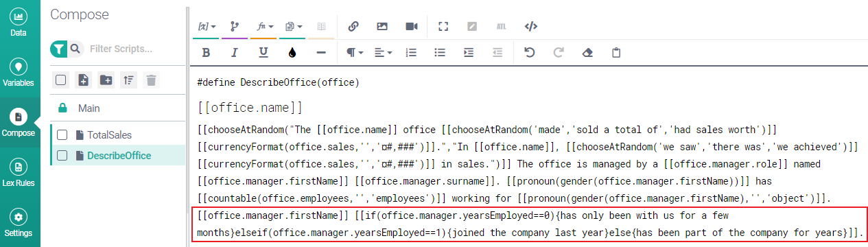Insert an ordered numbered list
Viewport: 868px width, 247px height.
tap(411, 52)
